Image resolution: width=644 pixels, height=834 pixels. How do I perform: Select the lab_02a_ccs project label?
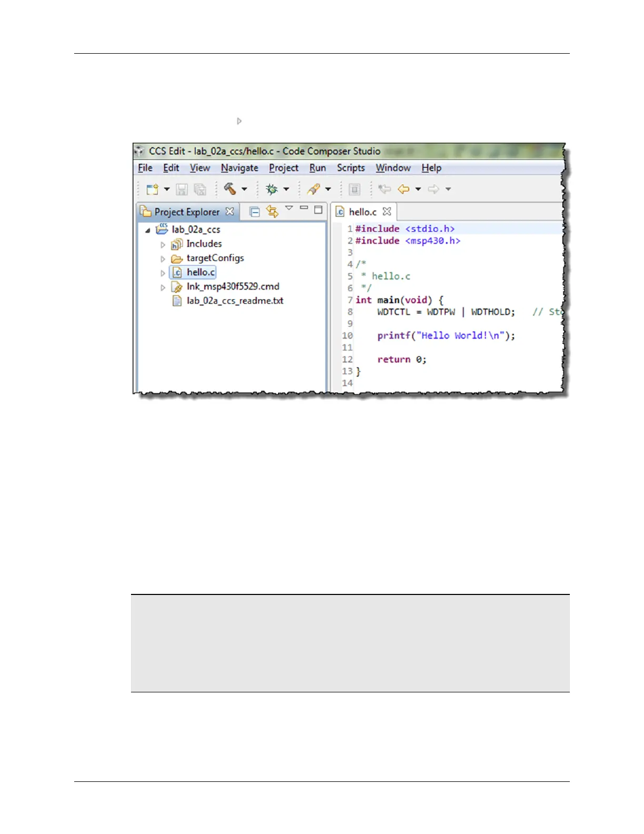tap(196, 230)
